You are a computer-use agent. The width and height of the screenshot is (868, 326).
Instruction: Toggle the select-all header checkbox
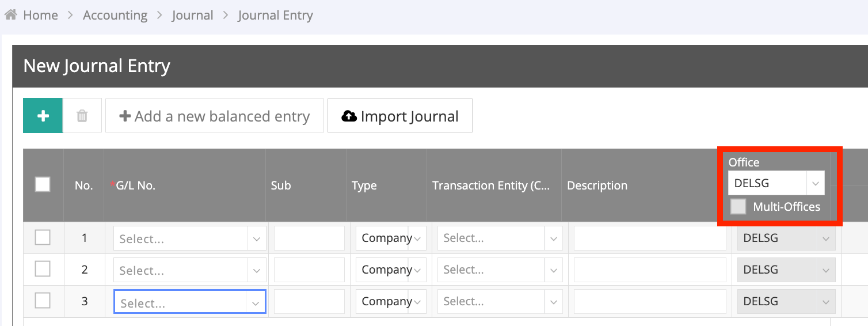pos(43,184)
